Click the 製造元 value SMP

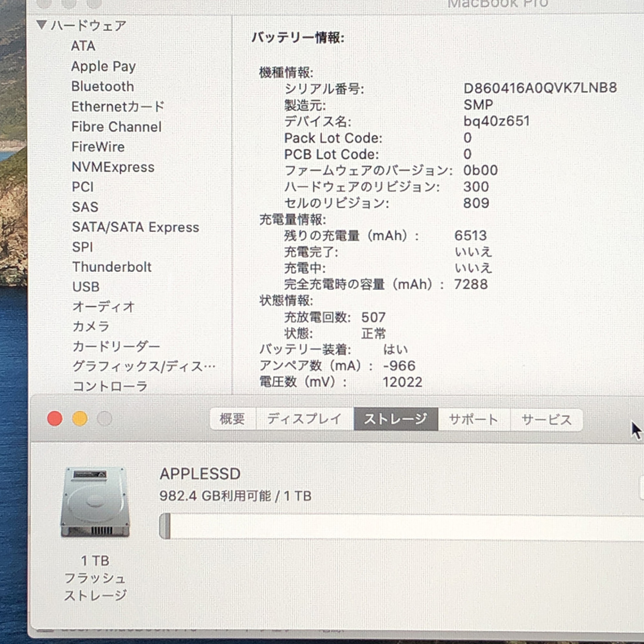pyautogui.click(x=478, y=105)
